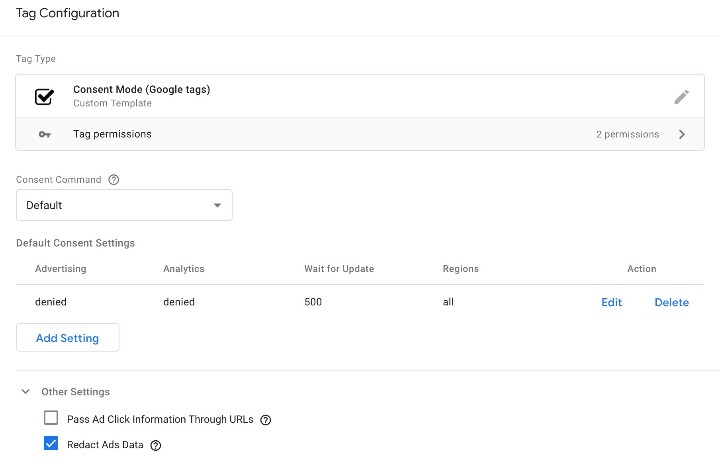
Task: Click the Wait for Update column header
Action: (x=339, y=269)
